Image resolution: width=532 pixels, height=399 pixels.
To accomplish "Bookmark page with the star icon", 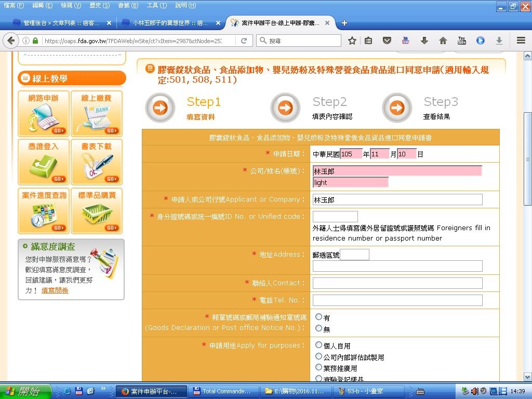I will click(x=352, y=41).
